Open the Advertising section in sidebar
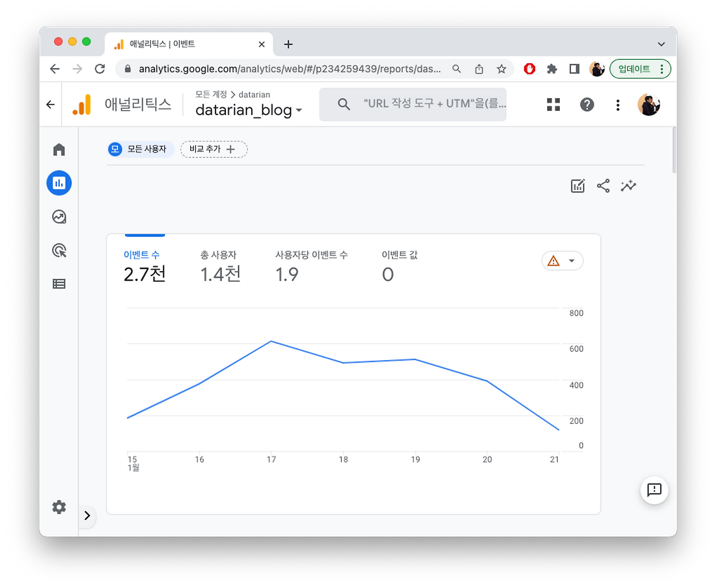This screenshot has width=716, height=588. tap(59, 250)
